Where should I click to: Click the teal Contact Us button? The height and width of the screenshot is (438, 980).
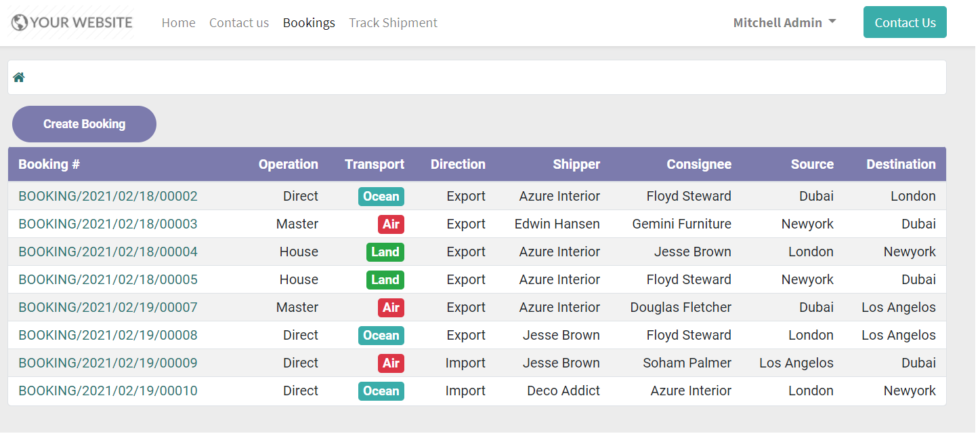(904, 22)
